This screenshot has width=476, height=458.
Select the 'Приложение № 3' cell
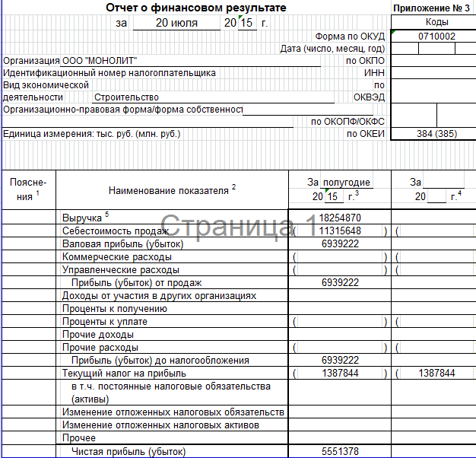click(432, 8)
